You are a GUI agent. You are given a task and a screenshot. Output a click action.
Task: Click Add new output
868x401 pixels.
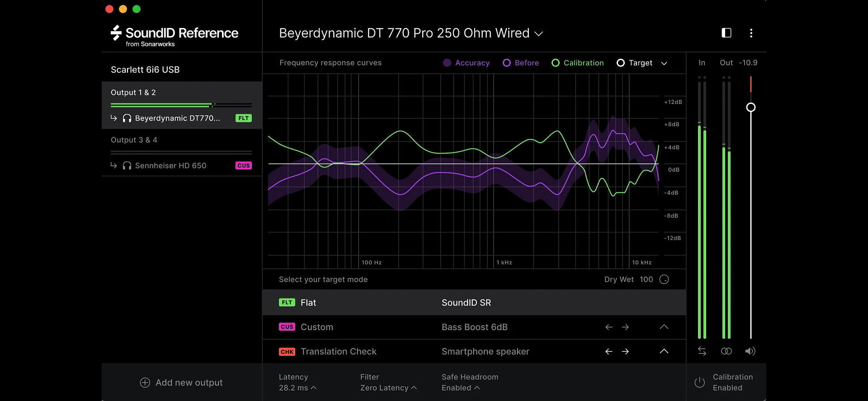pyautogui.click(x=181, y=382)
